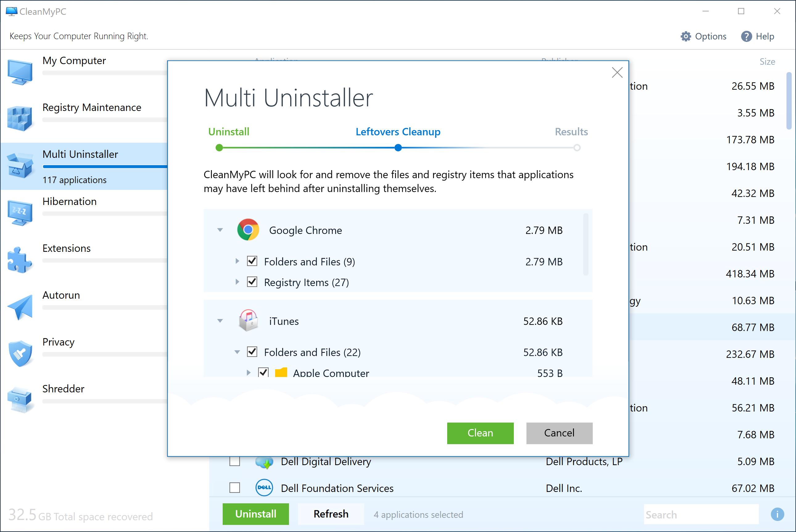Select the Privacy shield icon

20,354
